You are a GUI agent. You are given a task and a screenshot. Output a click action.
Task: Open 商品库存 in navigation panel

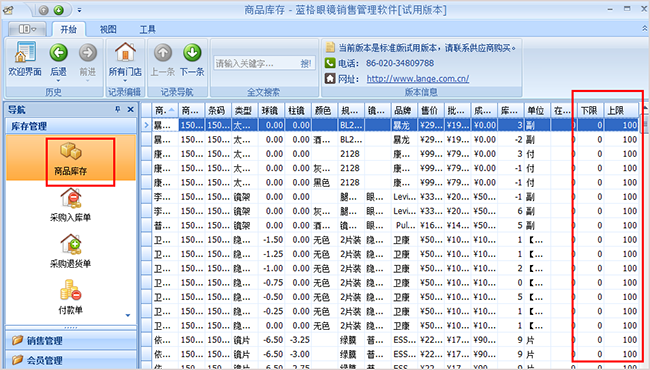click(71, 157)
